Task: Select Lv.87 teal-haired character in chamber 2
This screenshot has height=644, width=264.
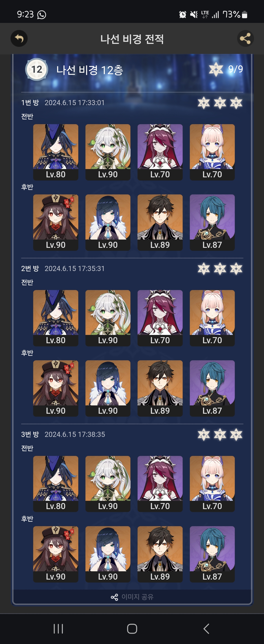Action: 212,388
